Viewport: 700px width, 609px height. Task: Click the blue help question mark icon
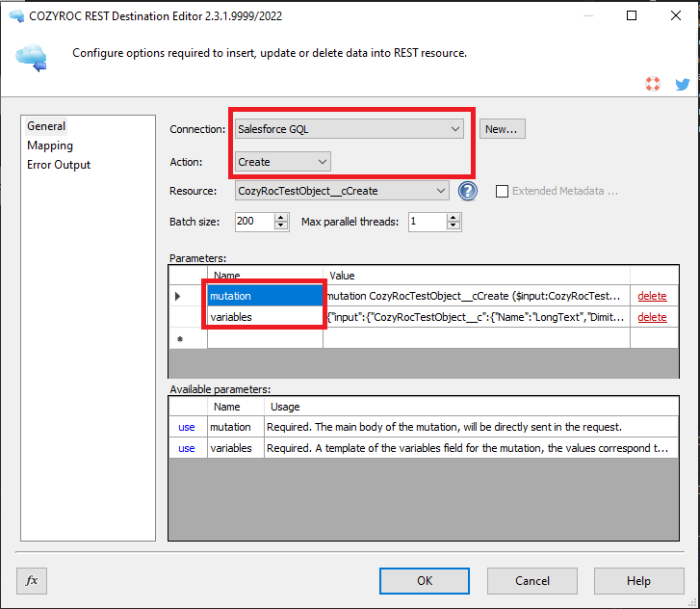[468, 191]
